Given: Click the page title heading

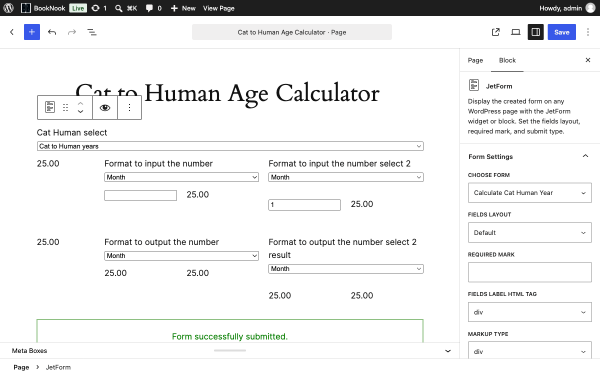Looking at the screenshot, I should click(227, 93).
